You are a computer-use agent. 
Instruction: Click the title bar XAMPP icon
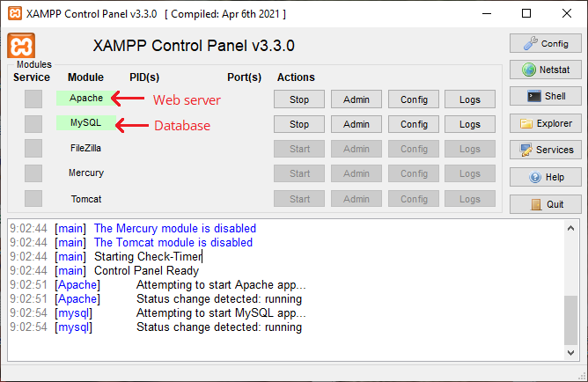[x=14, y=14]
